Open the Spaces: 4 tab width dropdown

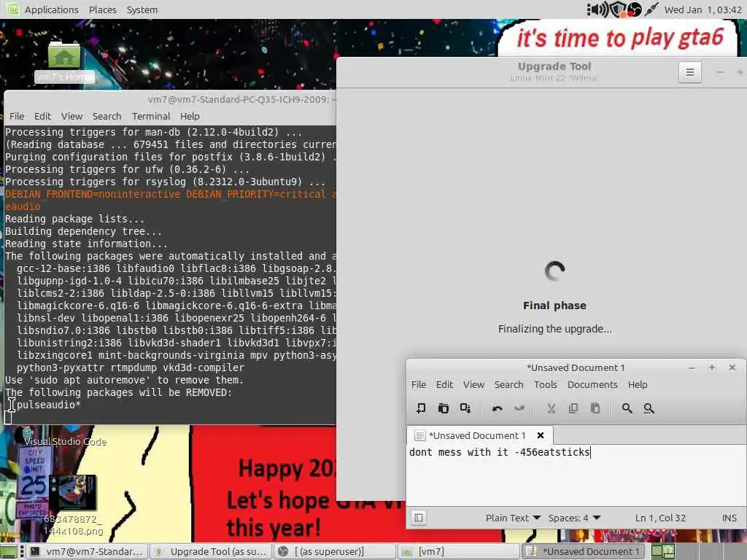574,518
